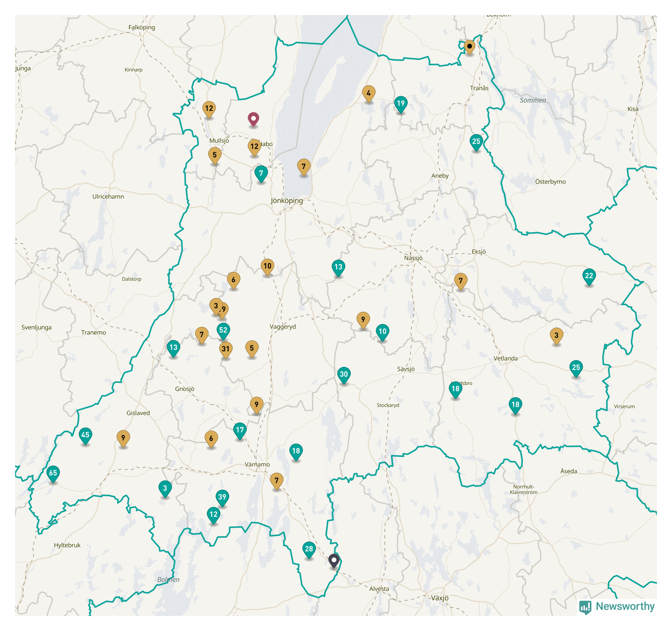Select the teal marker numbered 22
The width and height of the screenshot is (672, 631).
click(x=589, y=276)
